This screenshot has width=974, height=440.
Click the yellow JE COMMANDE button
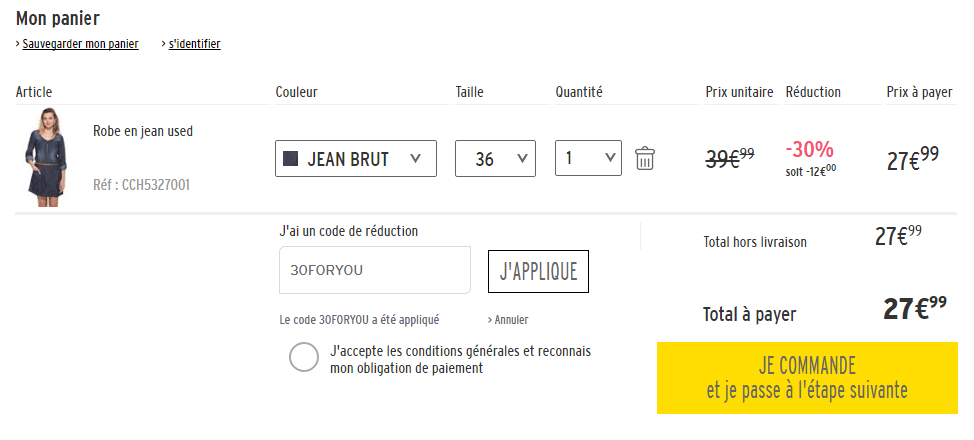point(807,377)
